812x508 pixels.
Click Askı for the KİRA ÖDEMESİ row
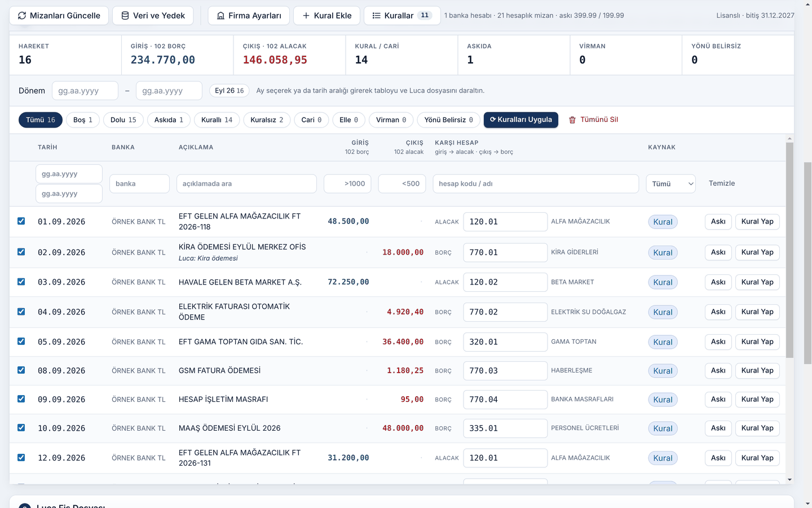coord(718,252)
